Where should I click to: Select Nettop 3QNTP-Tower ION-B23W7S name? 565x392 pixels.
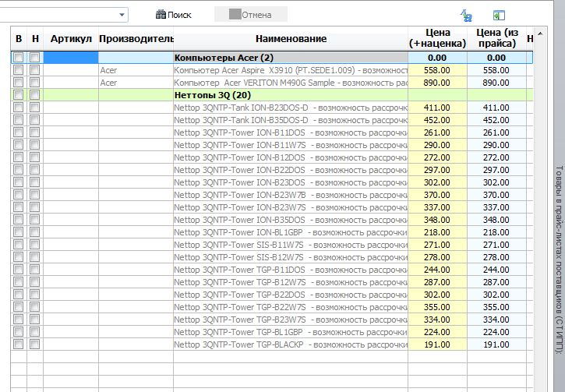tap(291, 207)
